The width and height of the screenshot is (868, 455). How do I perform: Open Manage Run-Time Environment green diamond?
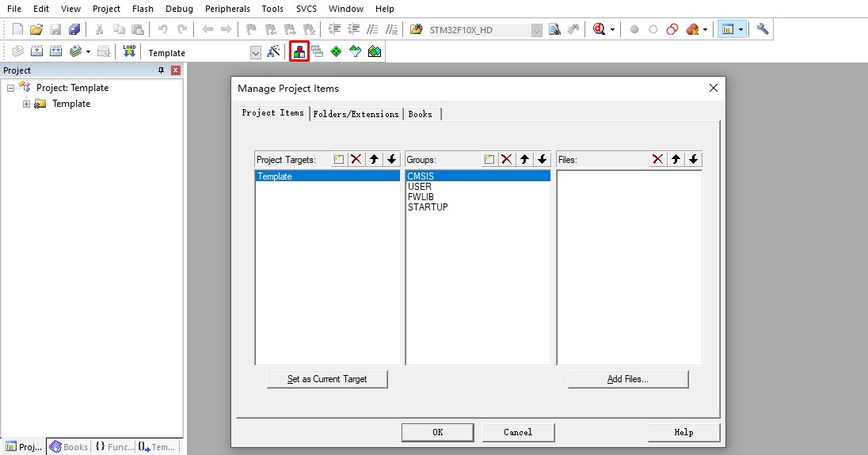(x=336, y=51)
